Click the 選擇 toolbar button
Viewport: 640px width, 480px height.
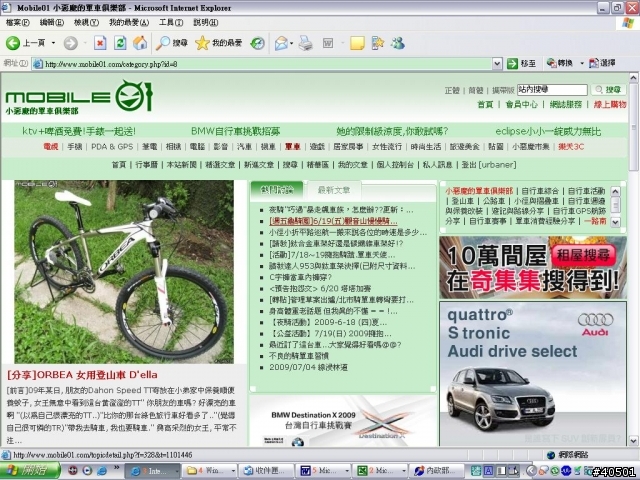[x=602, y=63]
